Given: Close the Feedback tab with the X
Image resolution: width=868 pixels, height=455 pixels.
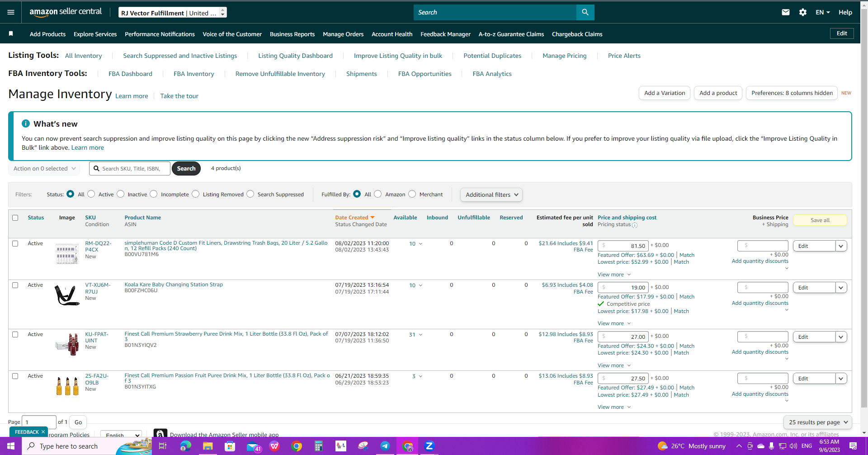Looking at the screenshot, I should pos(43,432).
